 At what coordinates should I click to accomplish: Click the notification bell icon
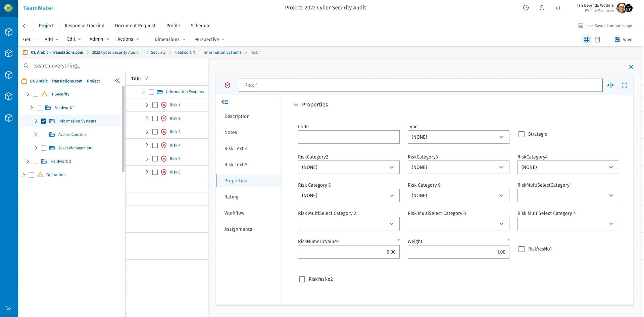click(558, 8)
